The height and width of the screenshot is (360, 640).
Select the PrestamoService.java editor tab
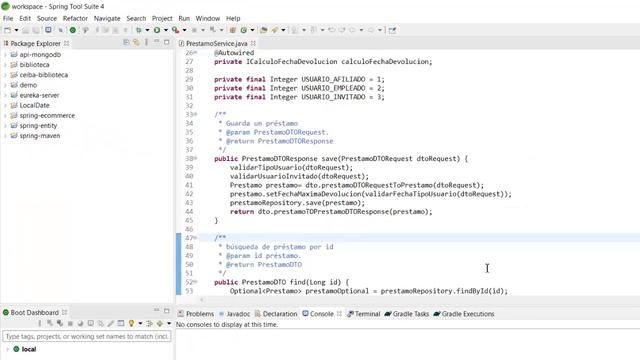click(x=216, y=43)
